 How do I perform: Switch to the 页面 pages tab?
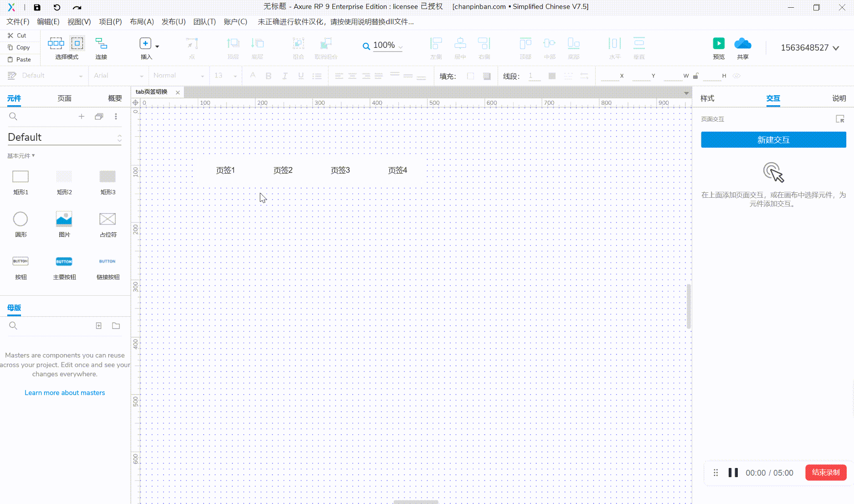64,98
